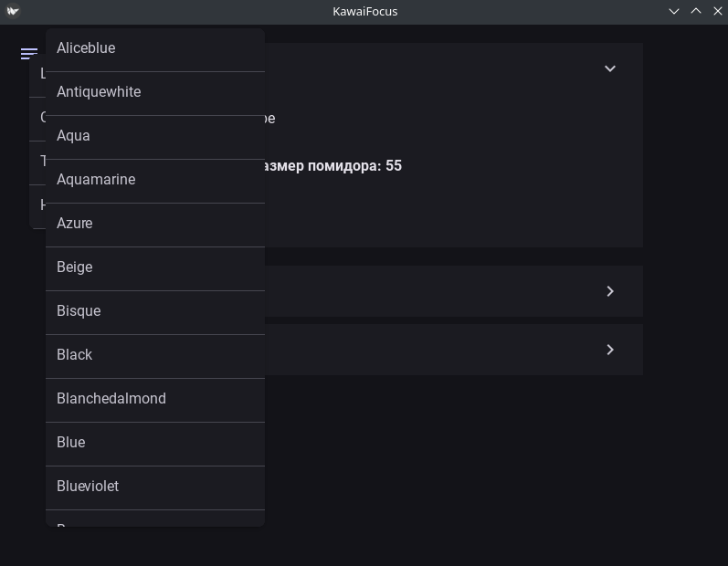728x566 pixels.
Task: Click the KawaiFocus app icon in title bar
Action: (x=13, y=11)
